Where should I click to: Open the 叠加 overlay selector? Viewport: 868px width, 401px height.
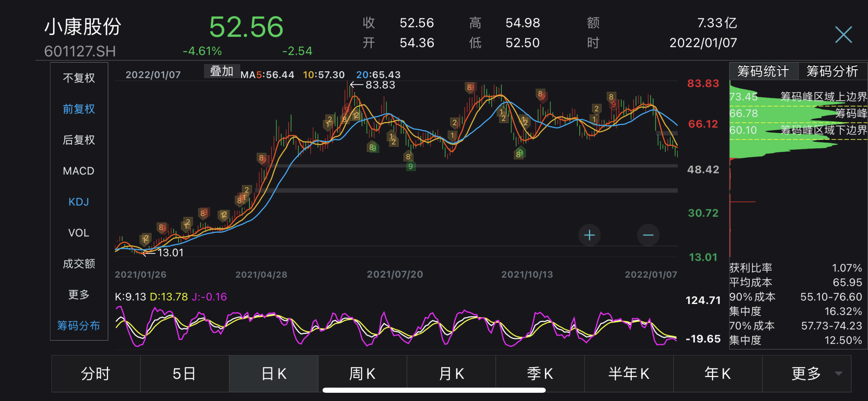[221, 71]
